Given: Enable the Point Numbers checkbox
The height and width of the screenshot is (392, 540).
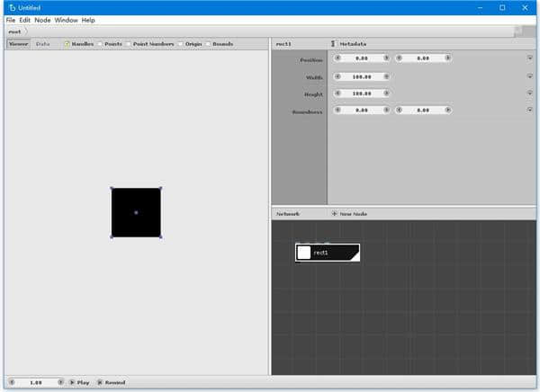Looking at the screenshot, I should (129, 43).
